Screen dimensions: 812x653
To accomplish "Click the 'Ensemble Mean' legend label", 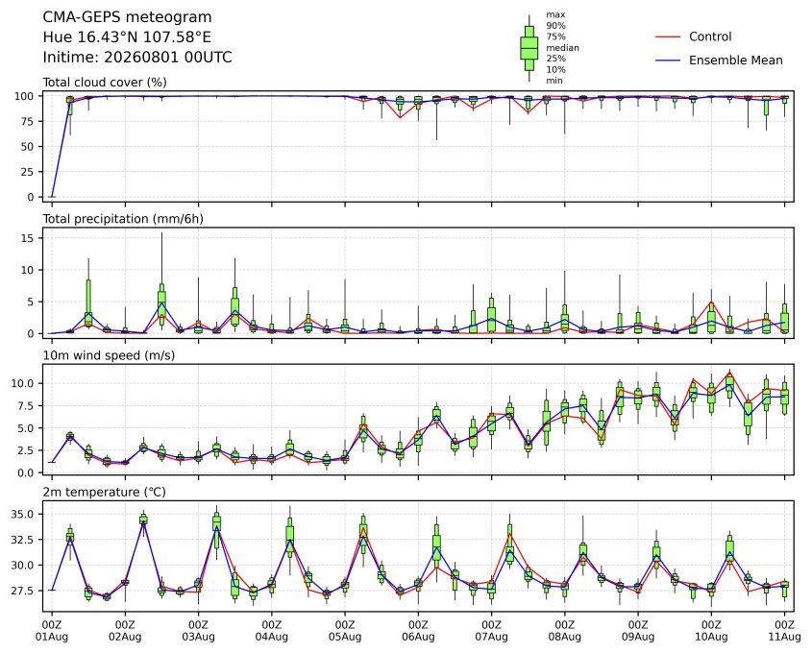I will coord(735,60).
